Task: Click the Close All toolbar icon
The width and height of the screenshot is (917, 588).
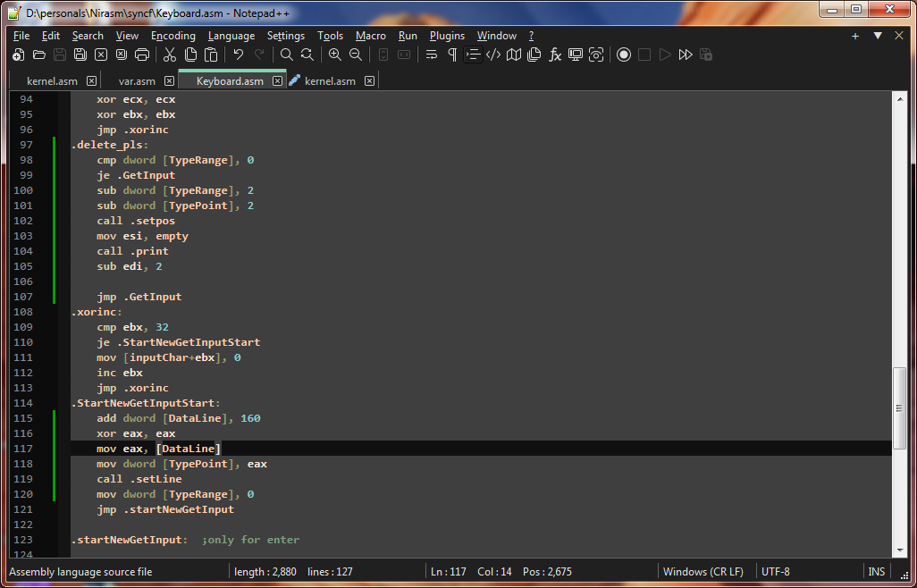Action: tap(121, 55)
